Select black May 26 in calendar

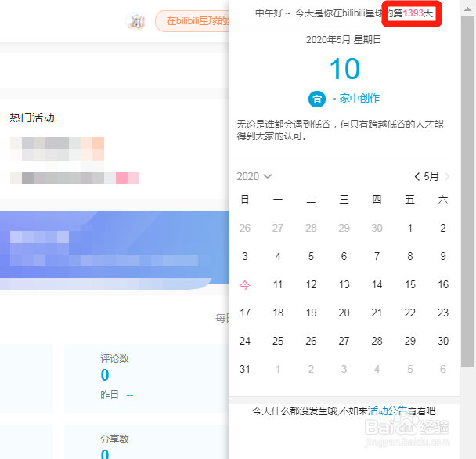point(311,342)
